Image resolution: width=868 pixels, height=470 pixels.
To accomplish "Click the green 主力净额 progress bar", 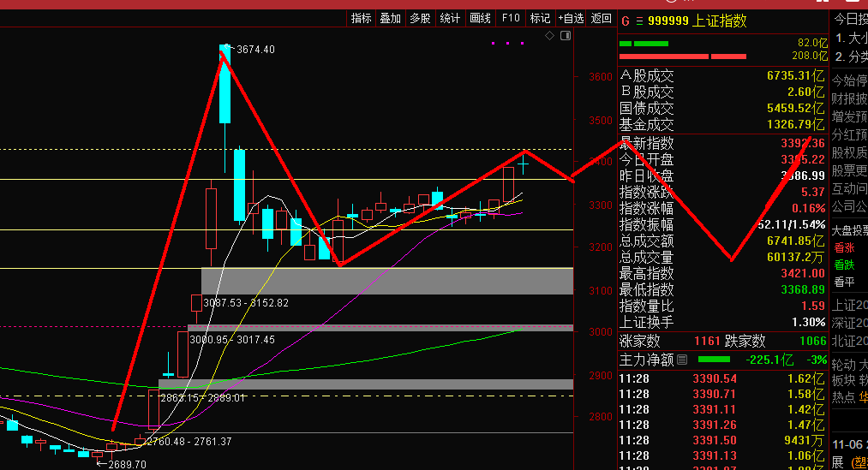I will 714,359.
